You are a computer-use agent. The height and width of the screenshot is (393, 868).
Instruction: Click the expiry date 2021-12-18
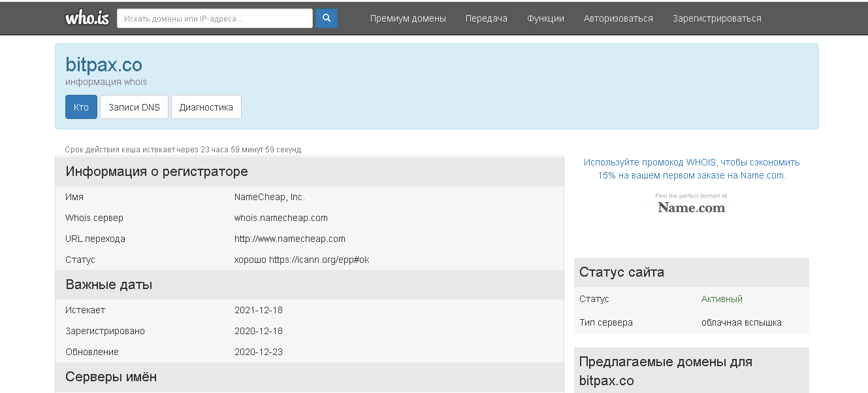[x=259, y=310]
